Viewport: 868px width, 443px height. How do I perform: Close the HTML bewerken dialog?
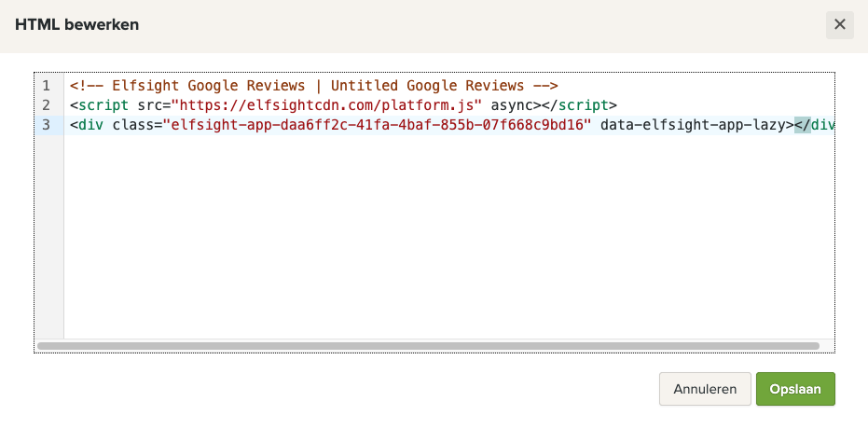pos(839,25)
